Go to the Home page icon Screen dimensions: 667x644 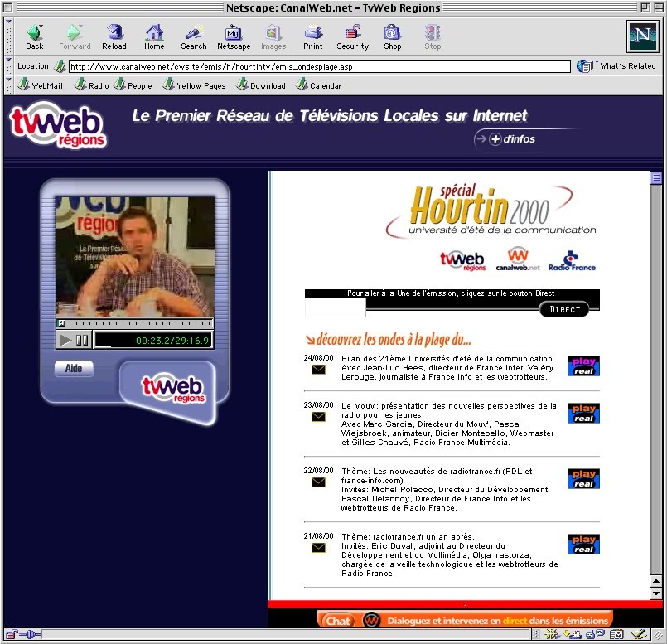tap(154, 37)
